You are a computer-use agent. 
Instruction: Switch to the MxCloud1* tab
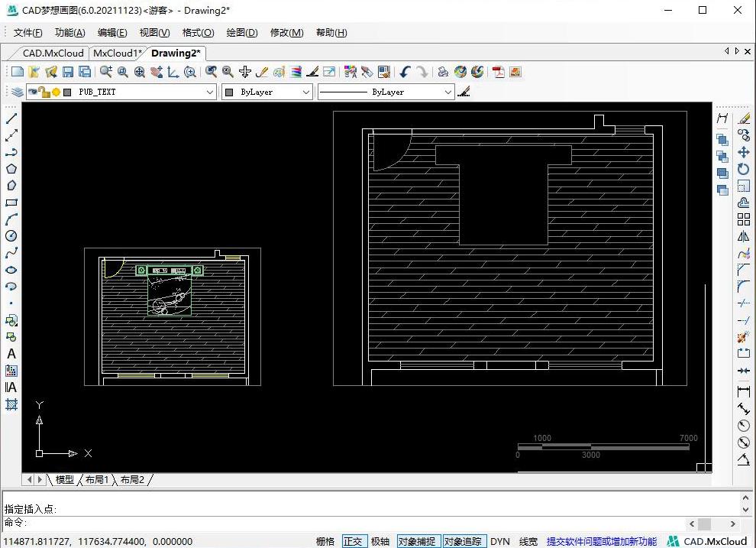(118, 53)
